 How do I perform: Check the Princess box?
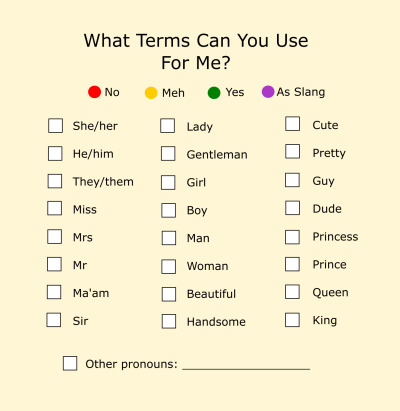[x=292, y=237]
